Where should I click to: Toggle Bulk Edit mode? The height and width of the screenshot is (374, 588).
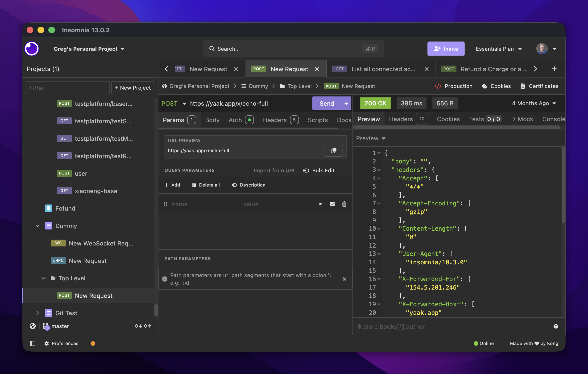pyautogui.click(x=319, y=170)
